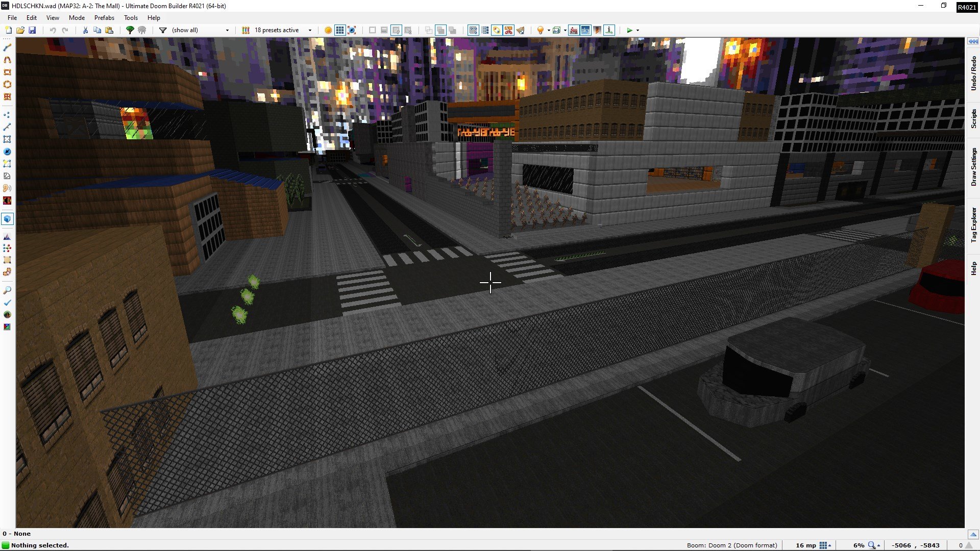
Task: Cut selection with scissors icon
Action: coord(85,30)
